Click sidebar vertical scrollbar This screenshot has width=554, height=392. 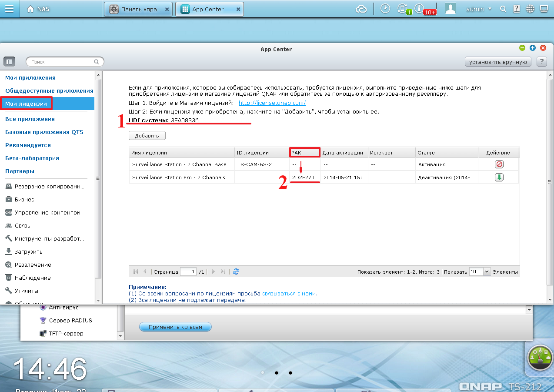(98, 178)
